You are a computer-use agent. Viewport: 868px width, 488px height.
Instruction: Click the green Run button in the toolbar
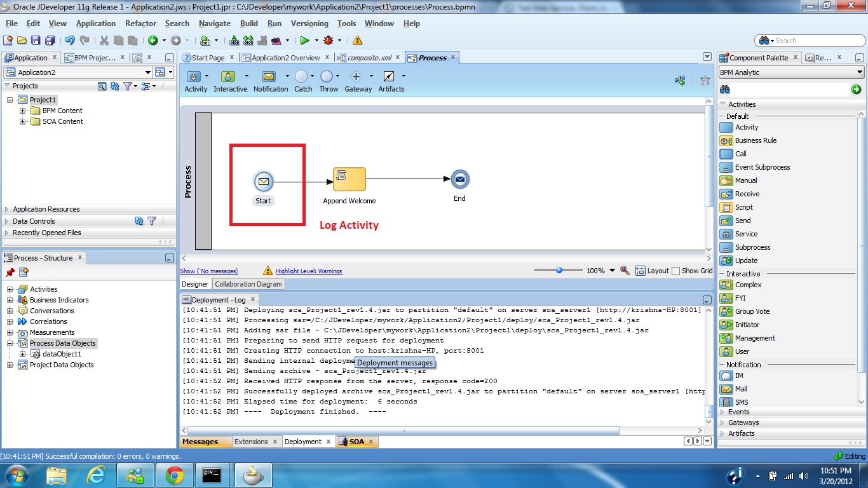click(x=304, y=40)
